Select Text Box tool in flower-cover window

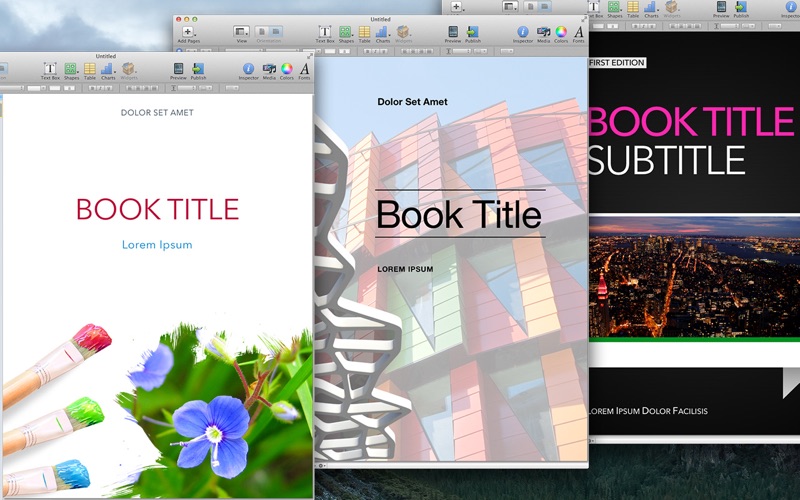[50, 71]
